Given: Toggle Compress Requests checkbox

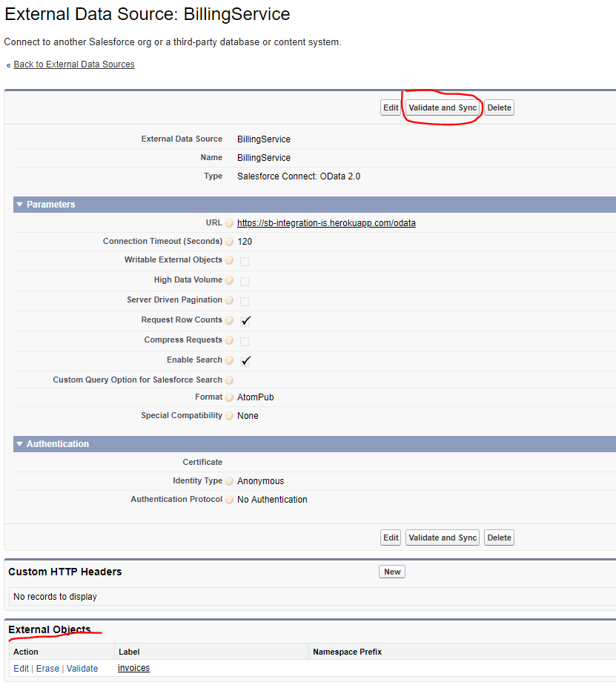Looking at the screenshot, I should (245, 341).
